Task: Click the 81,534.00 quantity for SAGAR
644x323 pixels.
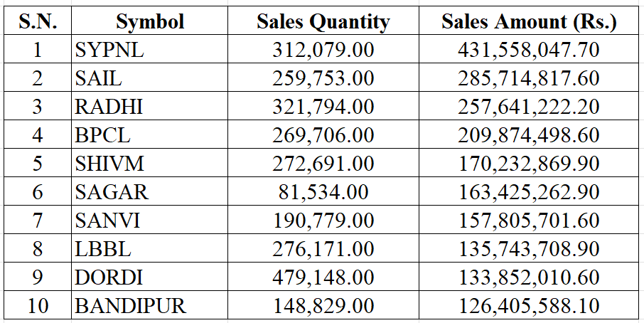Action: 323,192
